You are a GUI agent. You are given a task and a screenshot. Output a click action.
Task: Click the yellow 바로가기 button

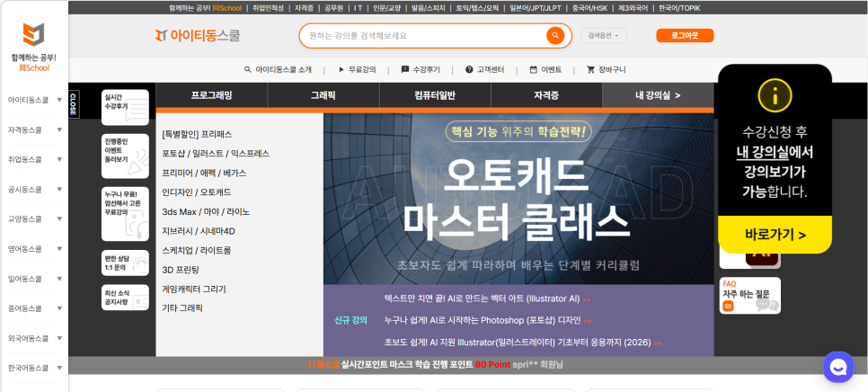[775, 235]
